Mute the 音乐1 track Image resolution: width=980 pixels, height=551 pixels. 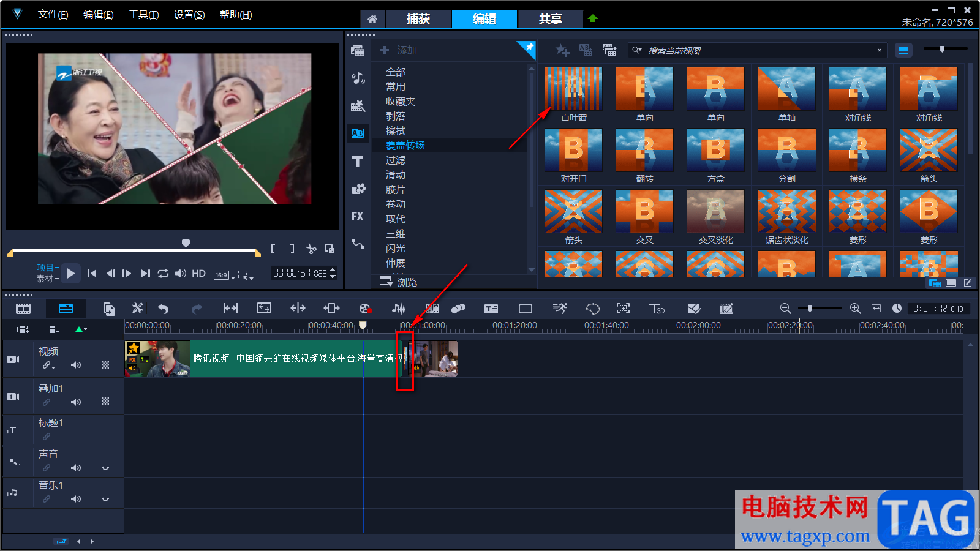(x=76, y=499)
